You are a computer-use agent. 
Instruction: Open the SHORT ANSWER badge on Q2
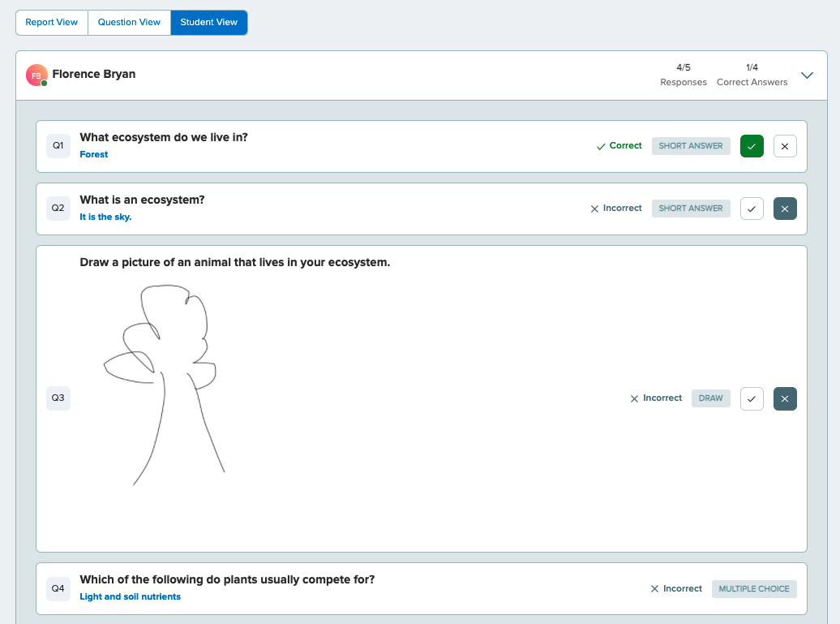691,209
